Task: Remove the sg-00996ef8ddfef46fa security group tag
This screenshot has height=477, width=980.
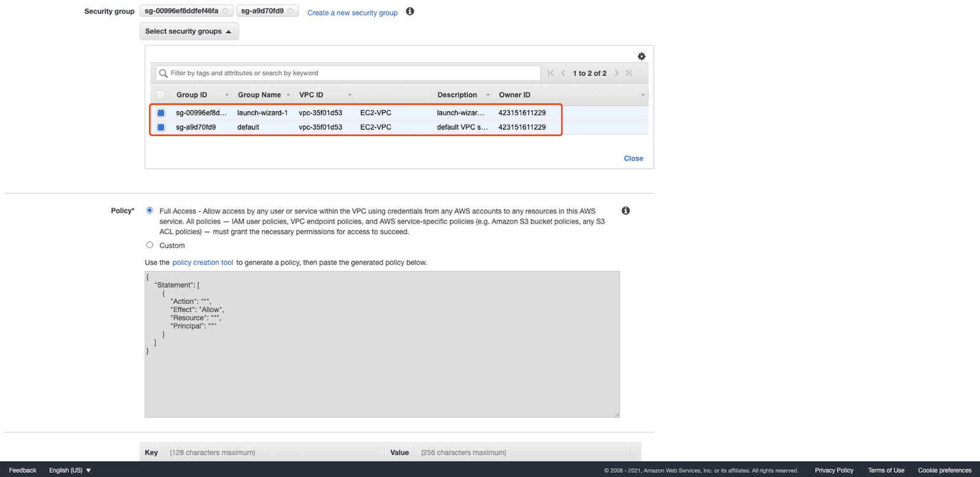Action: click(x=225, y=11)
